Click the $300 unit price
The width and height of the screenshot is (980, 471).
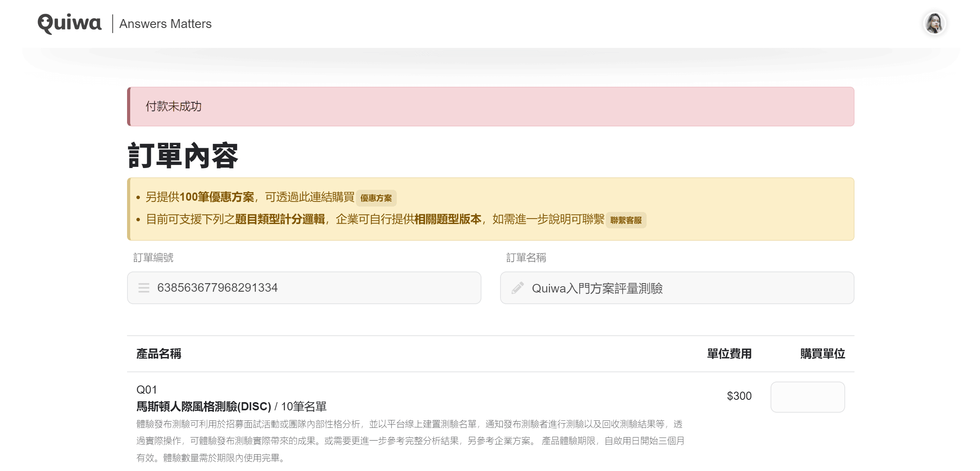pyautogui.click(x=739, y=396)
